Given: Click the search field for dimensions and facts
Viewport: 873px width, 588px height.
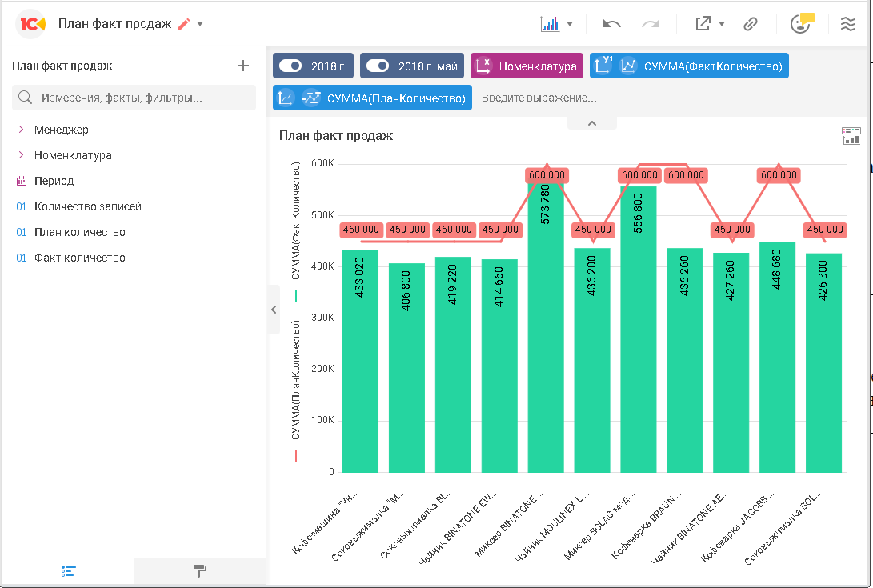Looking at the screenshot, I should pyautogui.click(x=134, y=98).
